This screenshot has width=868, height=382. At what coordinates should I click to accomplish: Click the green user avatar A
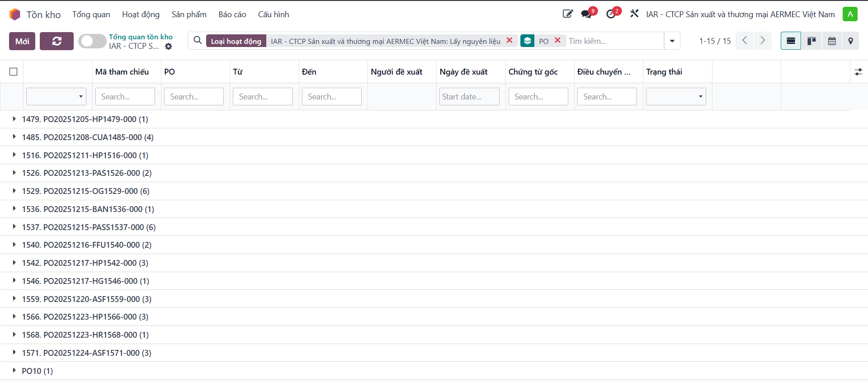click(x=850, y=14)
